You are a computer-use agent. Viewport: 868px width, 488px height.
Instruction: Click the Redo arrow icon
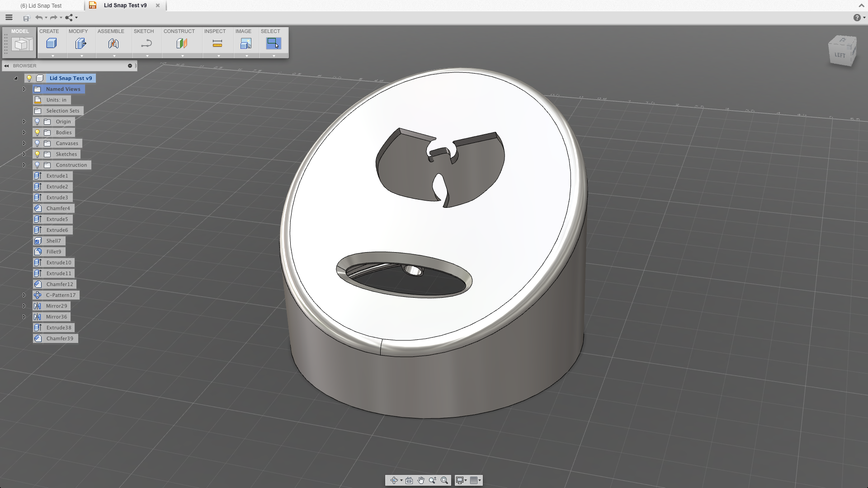(x=53, y=18)
